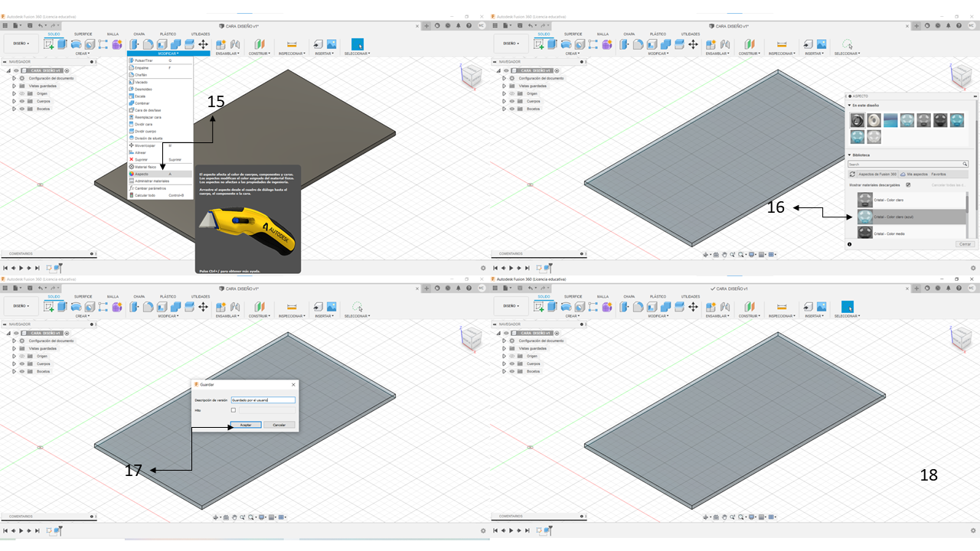Toggle Cuerpos visibility eye in top-left window
Viewport: 980px width, 551px height.
tap(21, 101)
